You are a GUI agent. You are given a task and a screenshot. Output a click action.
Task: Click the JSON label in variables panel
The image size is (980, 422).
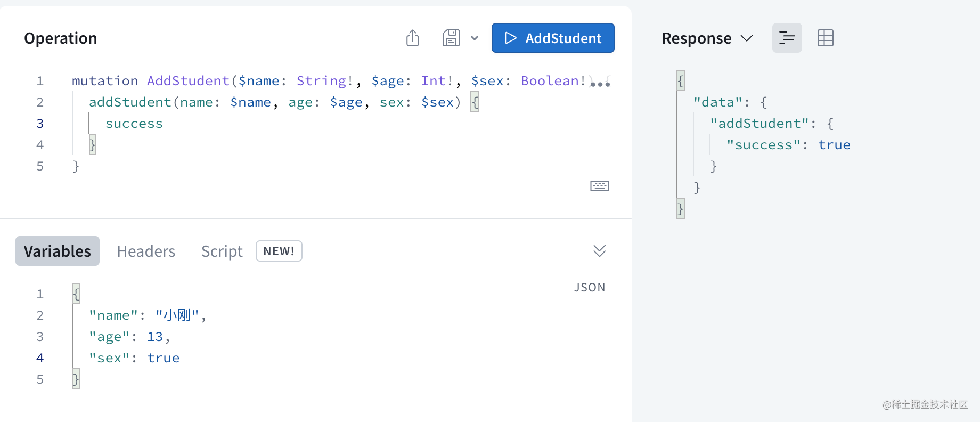590,288
